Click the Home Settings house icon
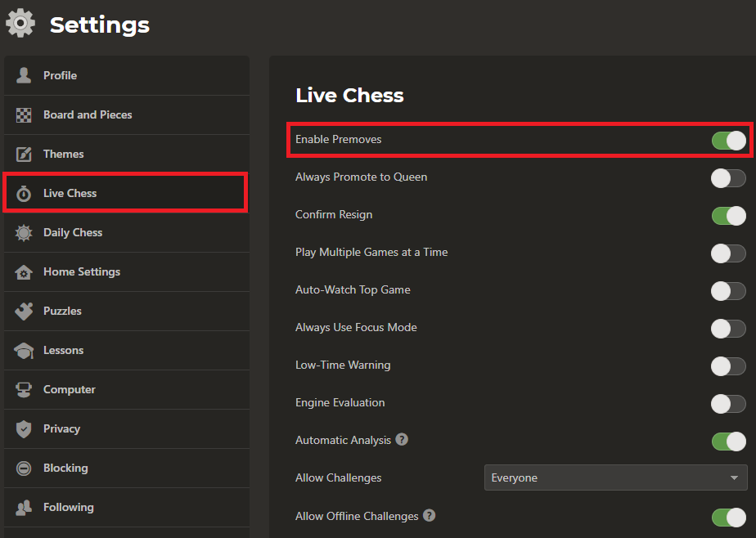The width and height of the screenshot is (756, 538). pyautogui.click(x=24, y=272)
